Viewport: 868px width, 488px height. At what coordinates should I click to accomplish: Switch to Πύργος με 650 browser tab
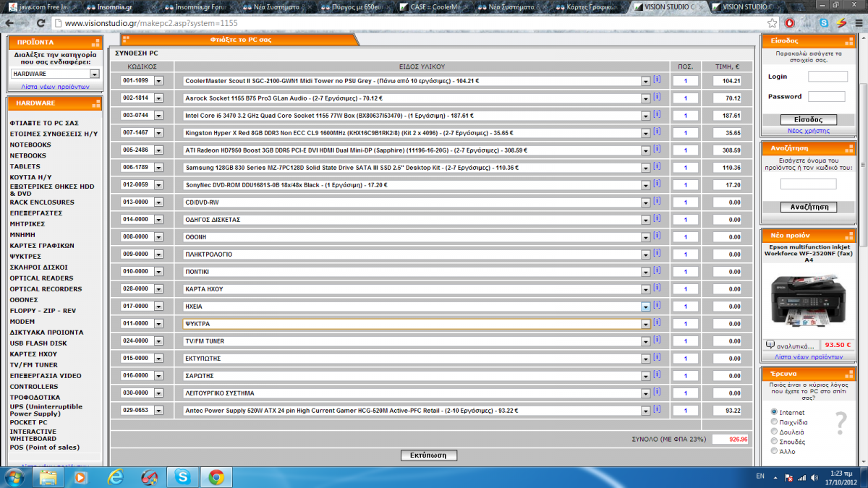pyautogui.click(x=354, y=7)
